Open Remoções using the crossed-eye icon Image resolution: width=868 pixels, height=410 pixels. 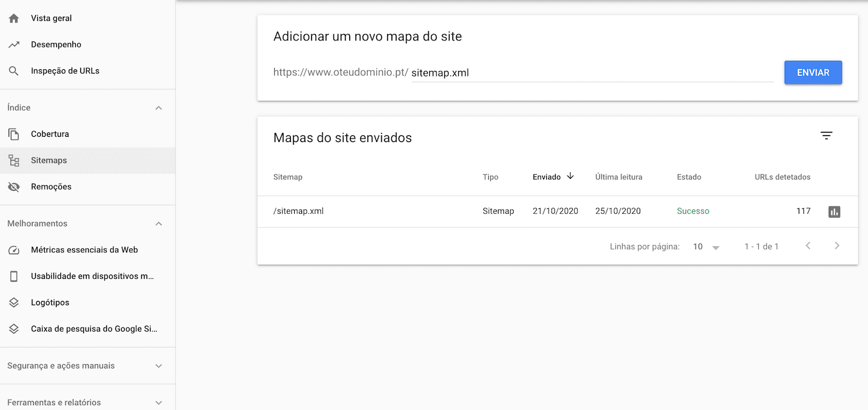click(x=13, y=187)
